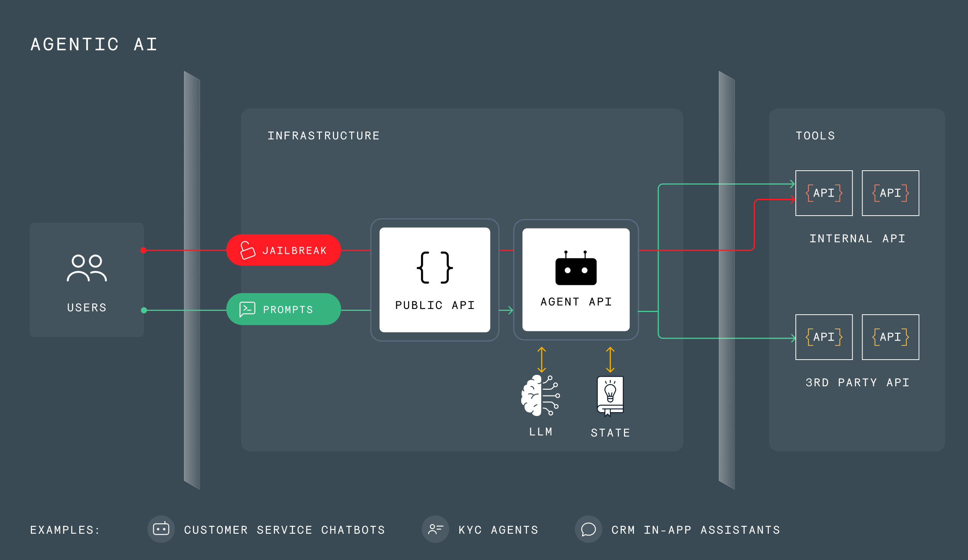Click the USERS people icon
The width and height of the screenshot is (968, 560).
point(86,269)
